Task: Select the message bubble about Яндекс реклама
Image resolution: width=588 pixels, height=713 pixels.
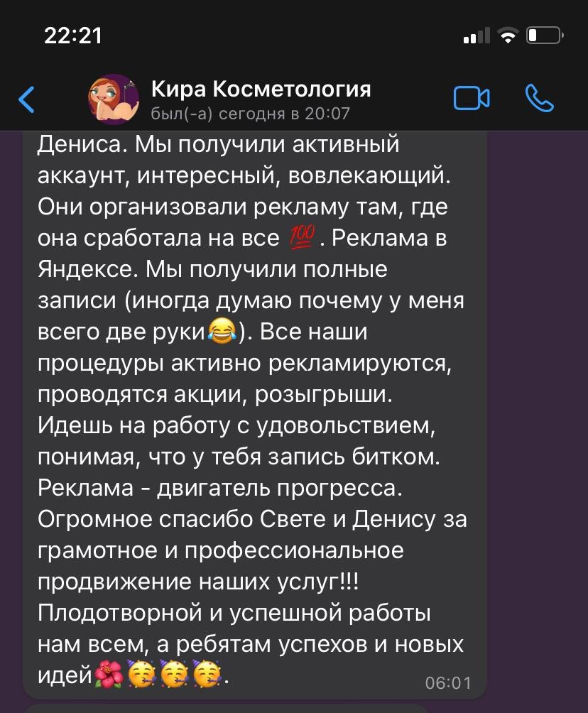Action: tap(255, 415)
